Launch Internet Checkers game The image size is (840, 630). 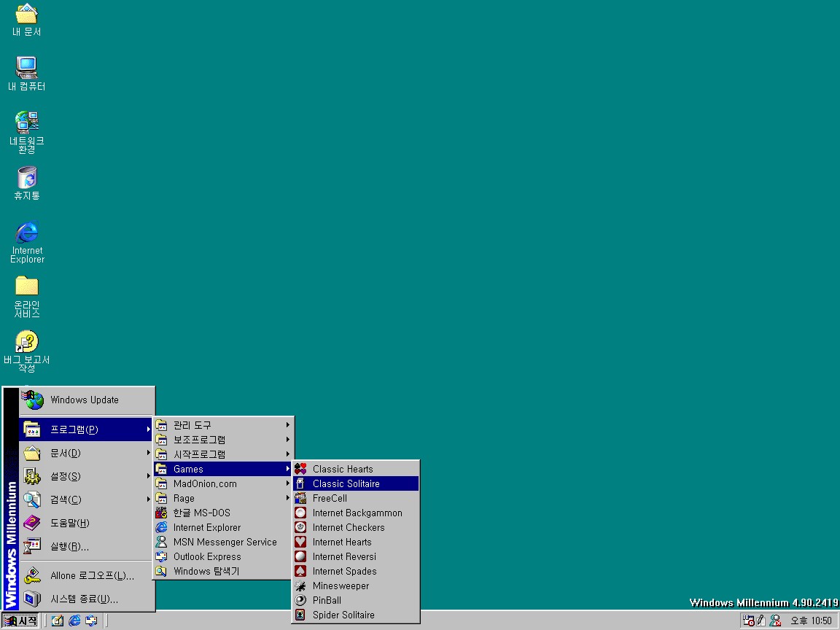[x=356, y=527]
